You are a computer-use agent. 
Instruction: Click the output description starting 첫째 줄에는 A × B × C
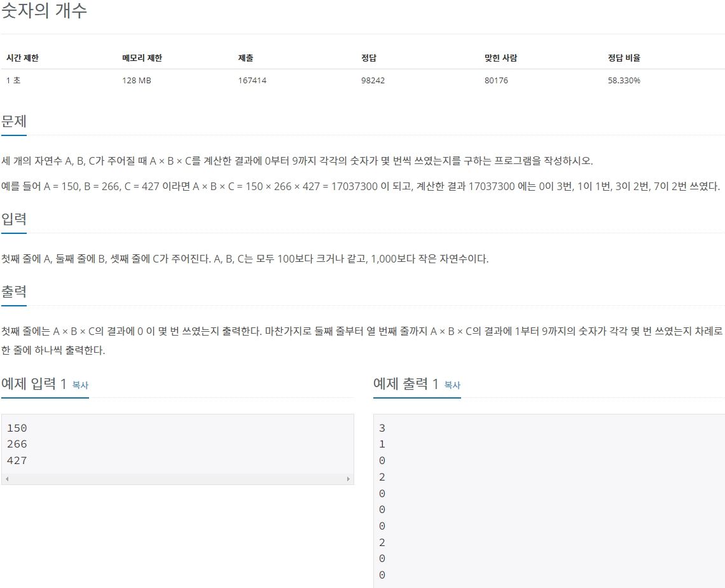[362, 331]
